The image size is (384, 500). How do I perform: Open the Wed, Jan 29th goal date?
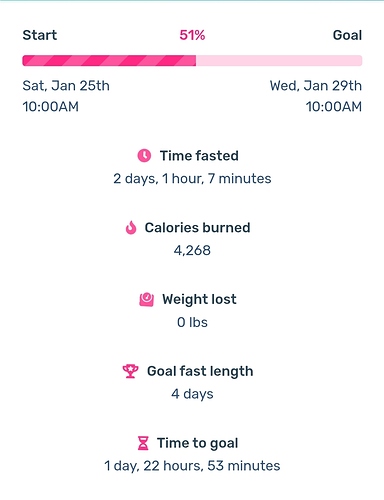[x=316, y=86]
